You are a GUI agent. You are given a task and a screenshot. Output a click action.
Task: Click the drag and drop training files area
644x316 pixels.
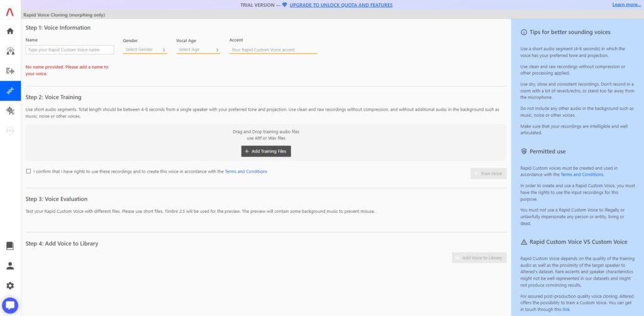click(x=266, y=143)
